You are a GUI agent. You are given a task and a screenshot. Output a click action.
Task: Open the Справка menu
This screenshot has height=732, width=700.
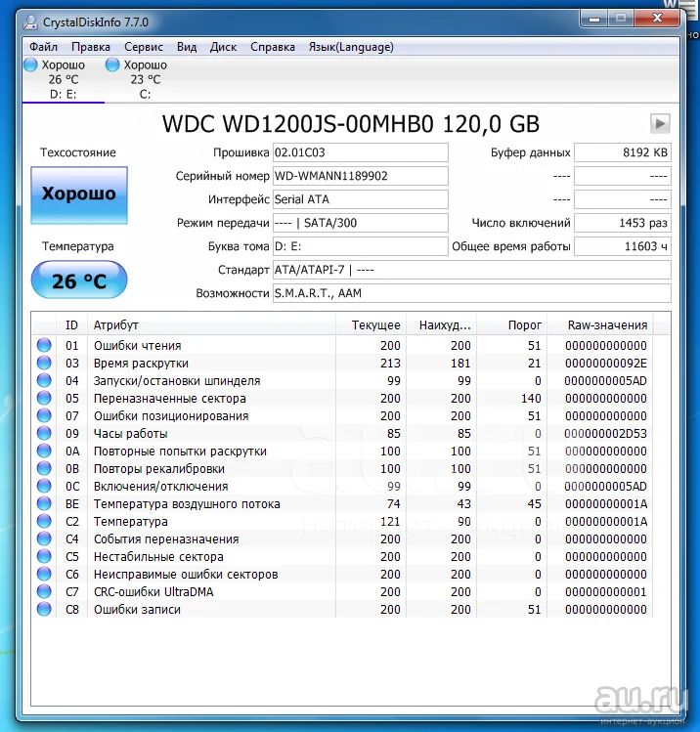273,47
